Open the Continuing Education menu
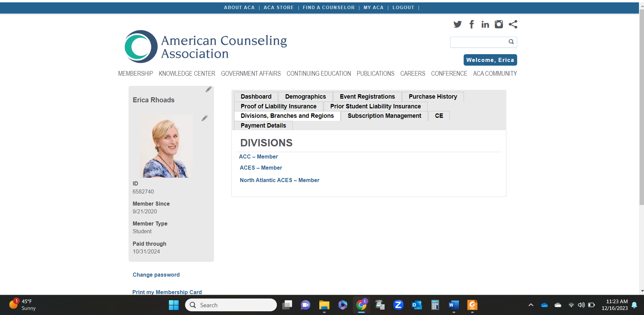The width and height of the screenshot is (644, 315). click(x=318, y=73)
